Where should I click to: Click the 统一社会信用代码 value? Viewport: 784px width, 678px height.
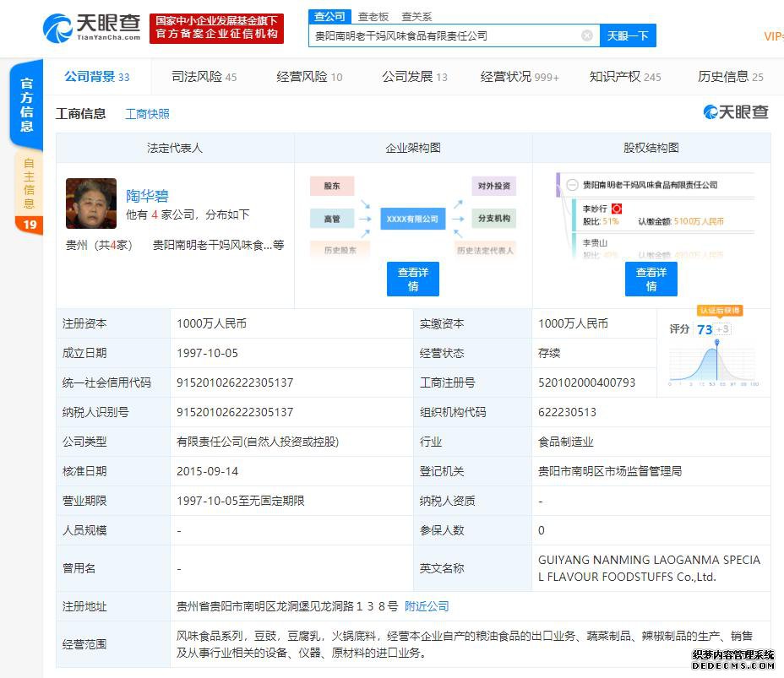point(235,382)
